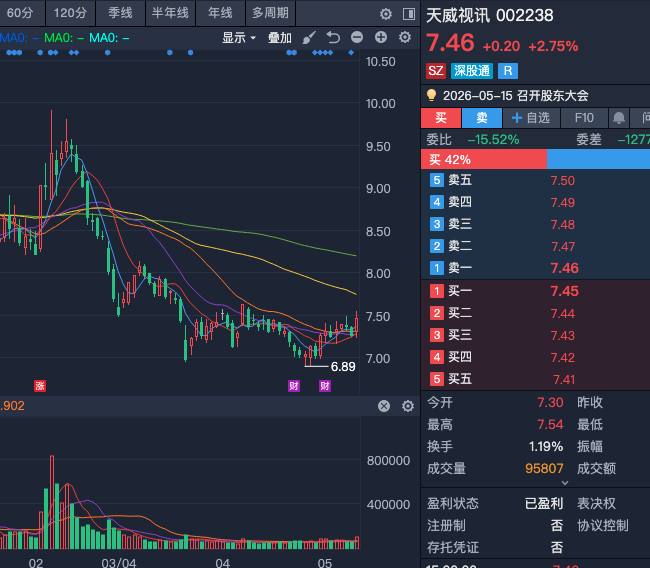Click the 今开 value 7.30
The image size is (650, 568).
[550, 402]
